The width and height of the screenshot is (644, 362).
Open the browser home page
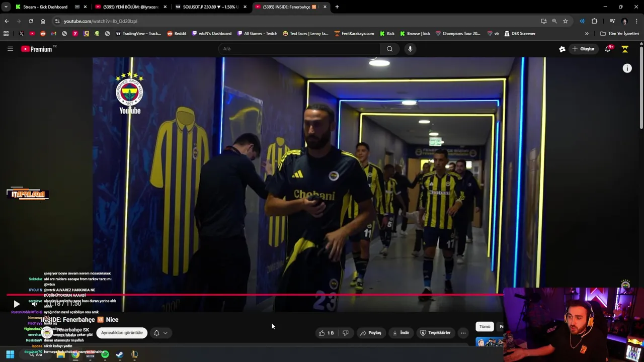point(43,21)
